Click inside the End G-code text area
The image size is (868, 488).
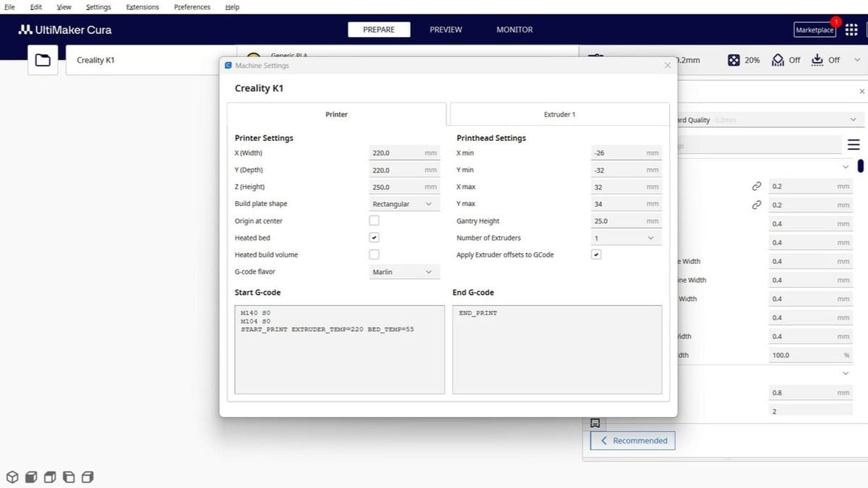[557, 349]
